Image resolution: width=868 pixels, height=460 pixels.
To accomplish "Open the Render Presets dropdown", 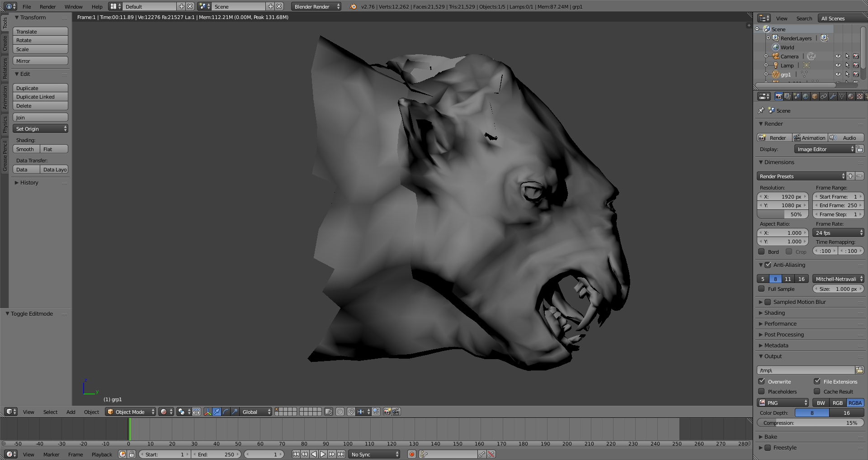I will pos(801,176).
